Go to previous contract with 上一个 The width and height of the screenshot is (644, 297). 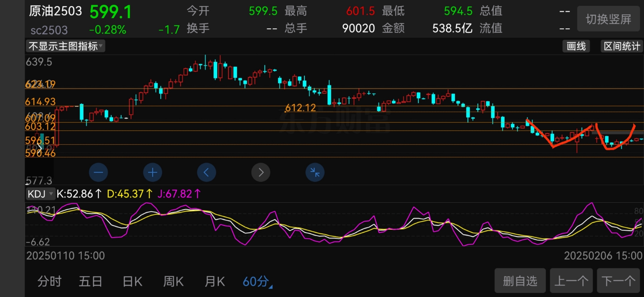(x=571, y=281)
